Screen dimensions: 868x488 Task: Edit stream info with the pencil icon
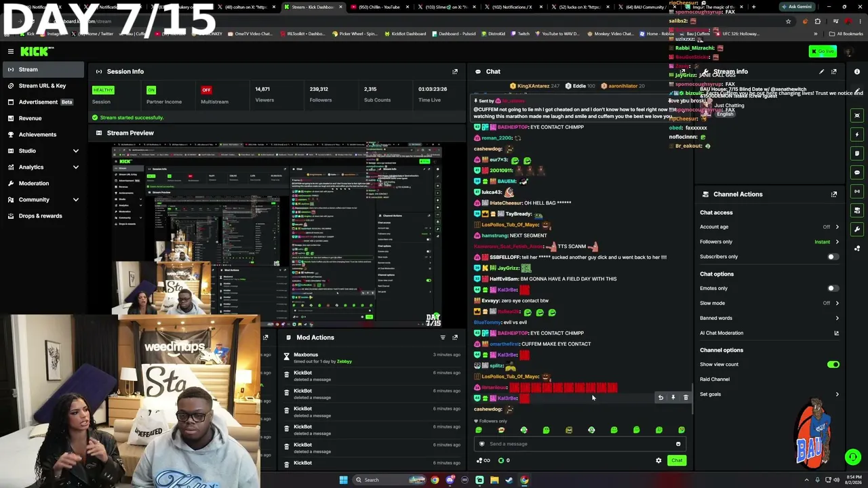(821, 71)
